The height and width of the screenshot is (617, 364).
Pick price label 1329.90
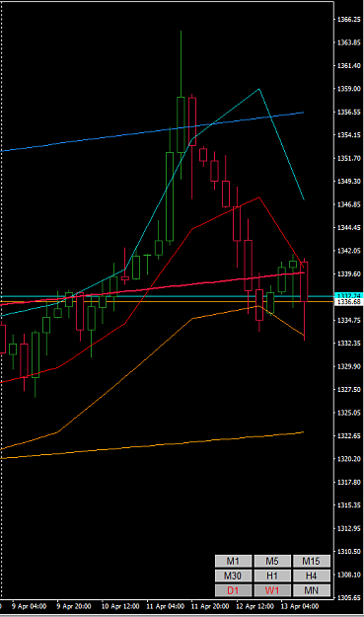pyautogui.click(x=349, y=366)
